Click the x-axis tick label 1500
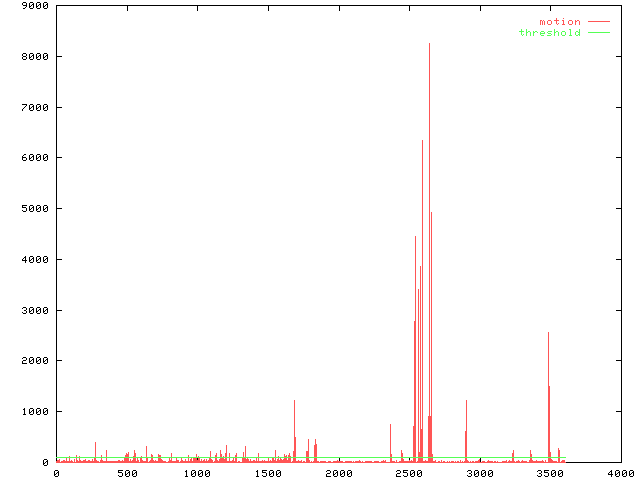Viewport: 640px width, 480px height. tap(267, 473)
